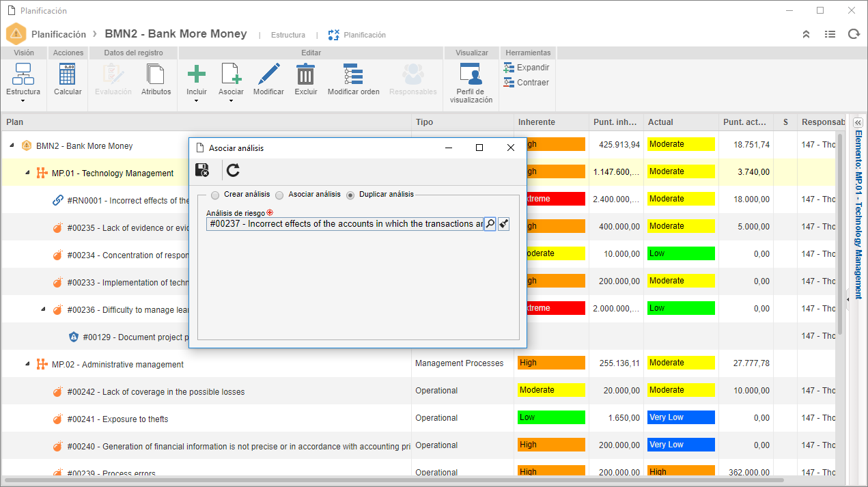Screen dimensions: 868x487
Task: Click the list view icon in header
Action: (x=830, y=34)
